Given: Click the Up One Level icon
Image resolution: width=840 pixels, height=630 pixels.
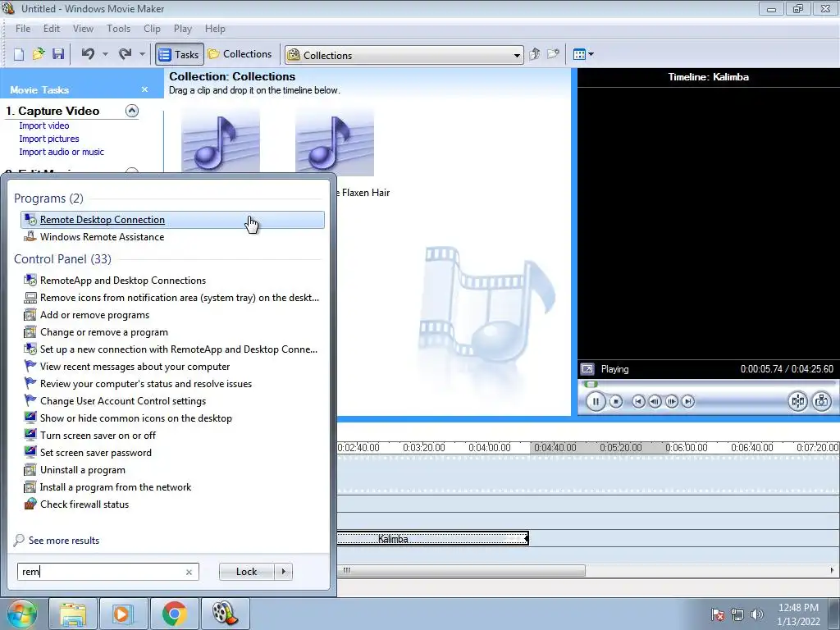Looking at the screenshot, I should tap(534, 54).
